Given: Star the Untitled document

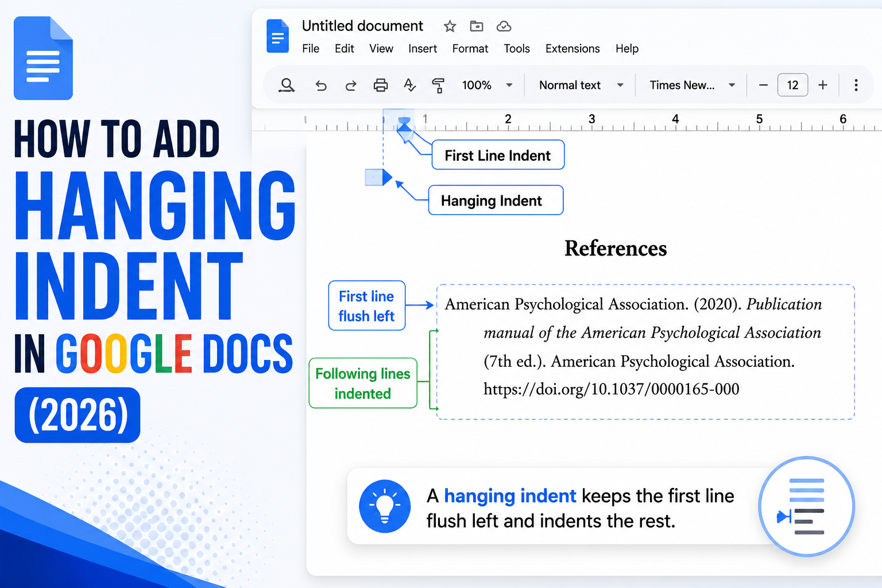Looking at the screenshot, I should [450, 26].
